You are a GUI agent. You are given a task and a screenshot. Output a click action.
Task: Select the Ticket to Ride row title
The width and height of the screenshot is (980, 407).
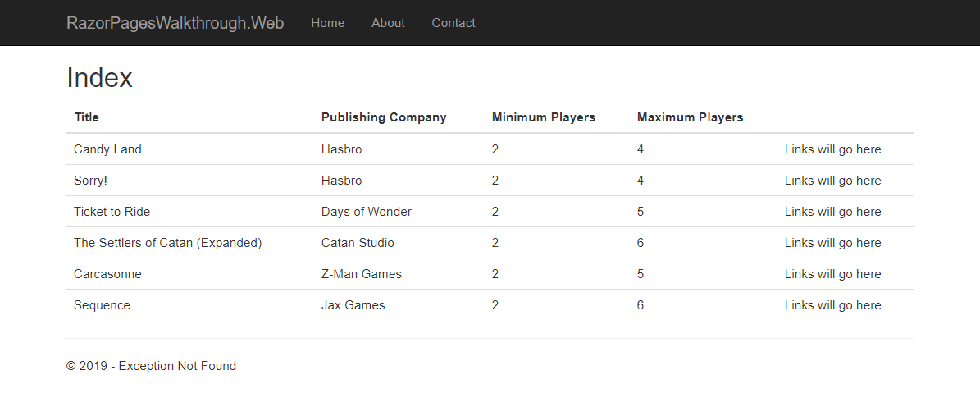click(x=112, y=212)
